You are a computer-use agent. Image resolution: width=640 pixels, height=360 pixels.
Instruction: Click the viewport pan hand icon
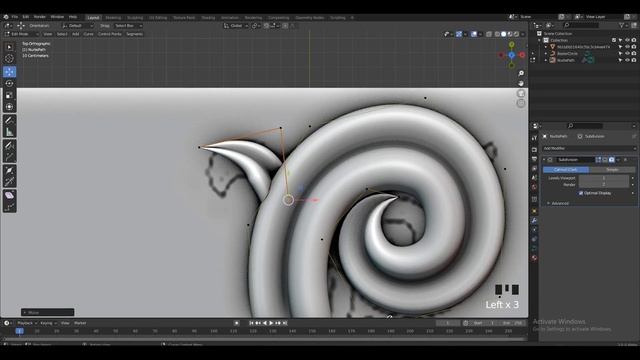point(521,83)
